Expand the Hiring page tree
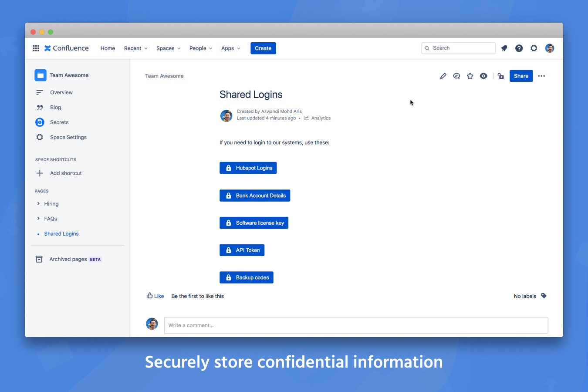 [x=38, y=203]
